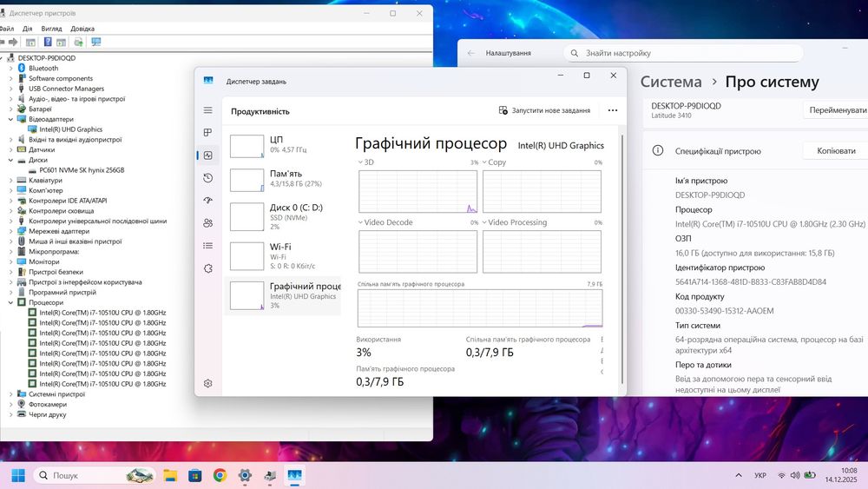Expand the Клавіатури node in Device Manager

[x=10, y=180]
